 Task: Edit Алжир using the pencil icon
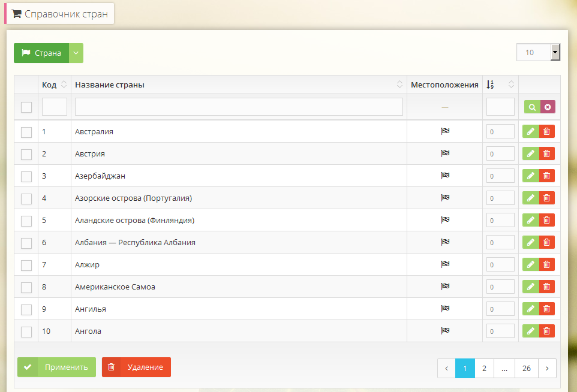point(530,264)
